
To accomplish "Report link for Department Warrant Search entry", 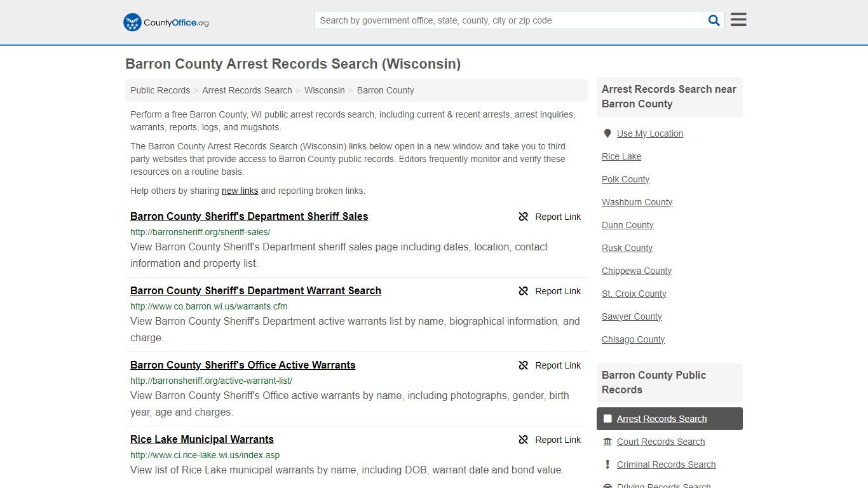I will coord(550,291).
